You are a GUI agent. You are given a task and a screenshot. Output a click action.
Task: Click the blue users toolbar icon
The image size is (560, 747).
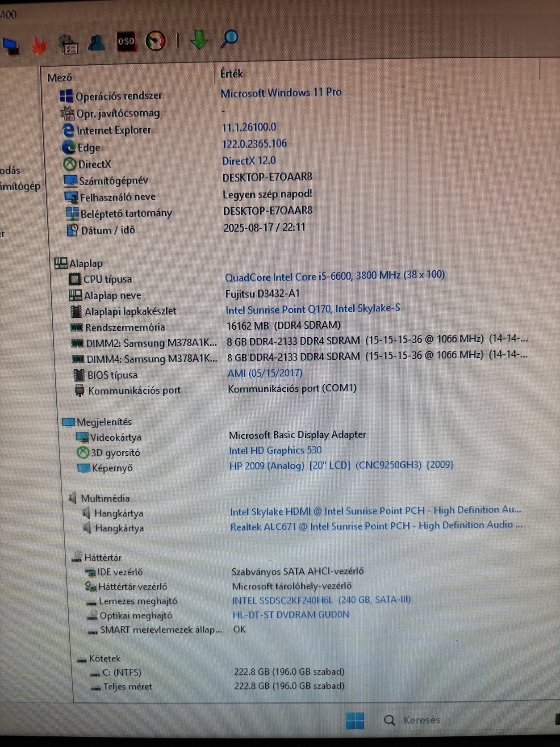96,42
